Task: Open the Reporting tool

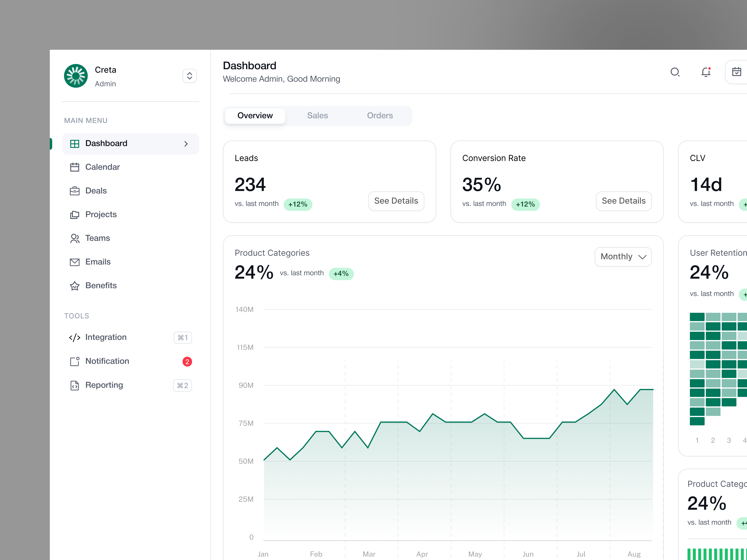Action: point(104,385)
